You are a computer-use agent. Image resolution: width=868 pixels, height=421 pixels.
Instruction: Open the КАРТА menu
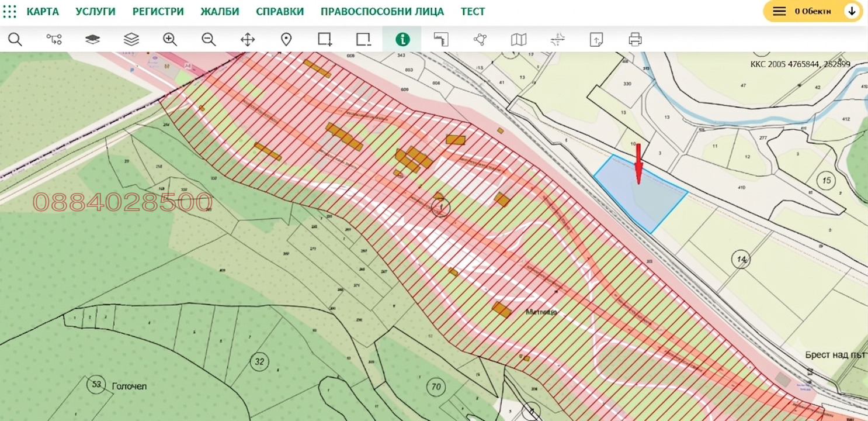(43, 12)
